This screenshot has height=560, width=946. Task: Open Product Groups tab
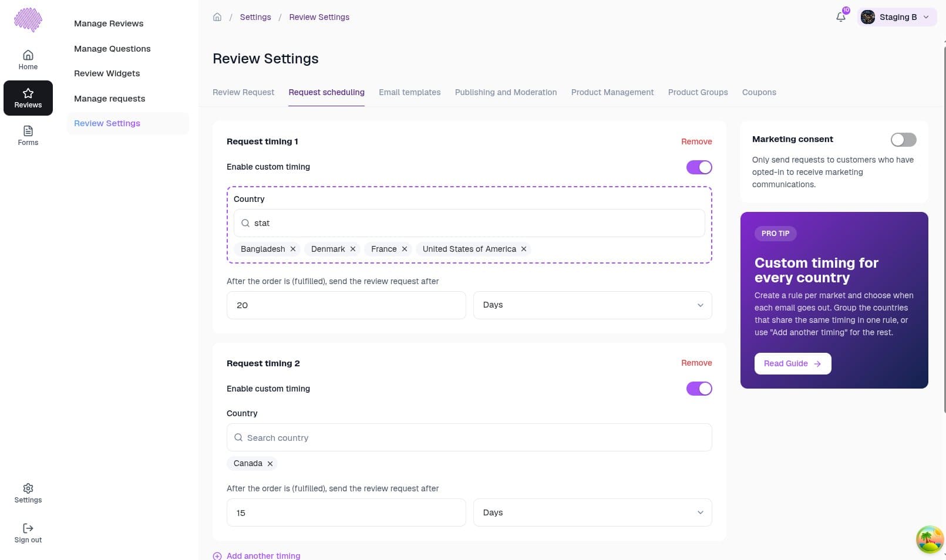[x=698, y=92]
